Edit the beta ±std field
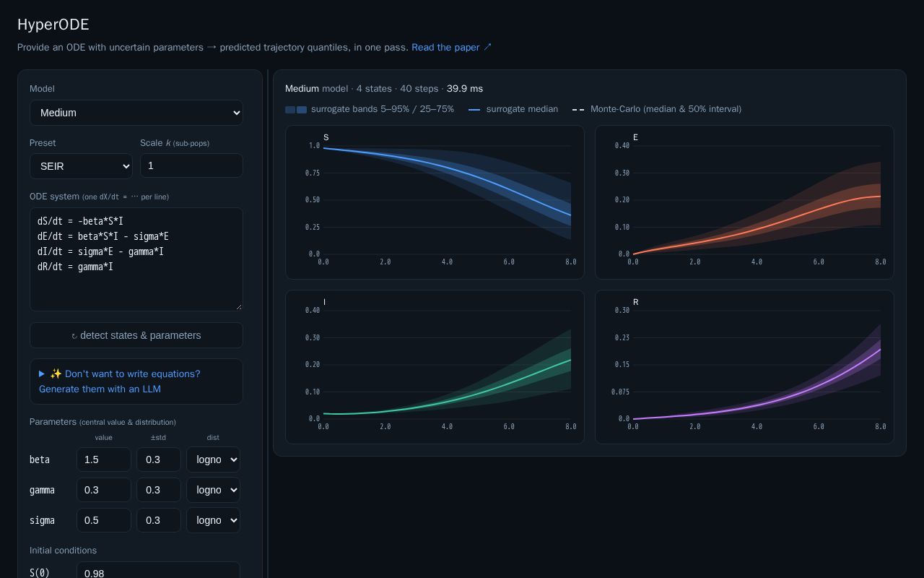Image resolution: width=924 pixels, height=578 pixels. [x=159, y=460]
